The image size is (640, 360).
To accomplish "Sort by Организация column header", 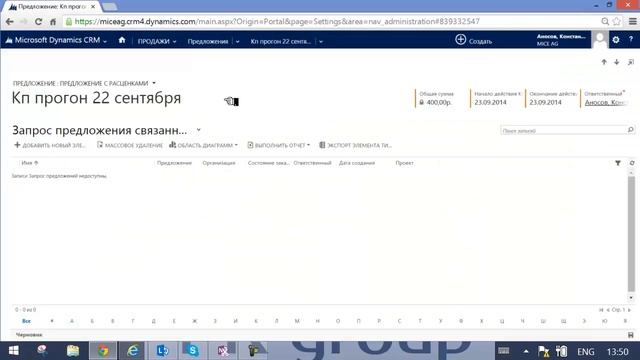I will coord(219,163).
